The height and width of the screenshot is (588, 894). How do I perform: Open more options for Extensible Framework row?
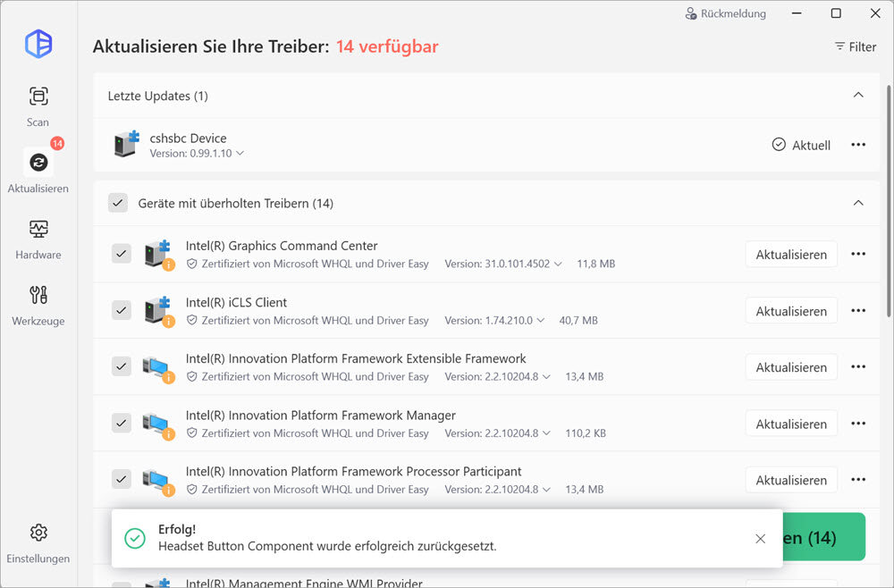(858, 367)
